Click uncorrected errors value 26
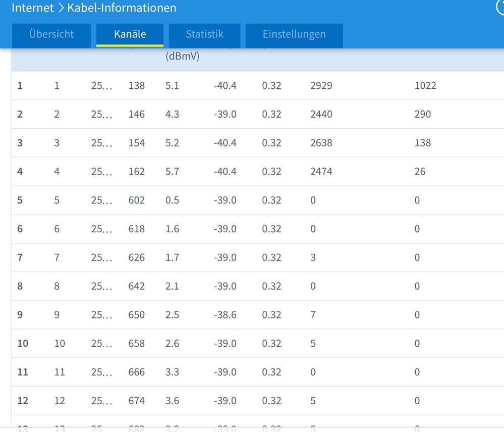 420,171
